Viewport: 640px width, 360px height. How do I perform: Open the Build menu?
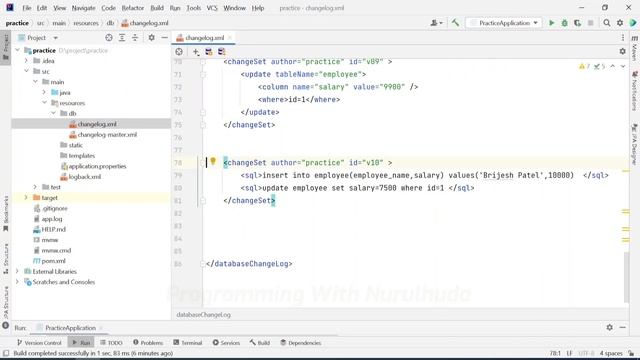pos(157,8)
